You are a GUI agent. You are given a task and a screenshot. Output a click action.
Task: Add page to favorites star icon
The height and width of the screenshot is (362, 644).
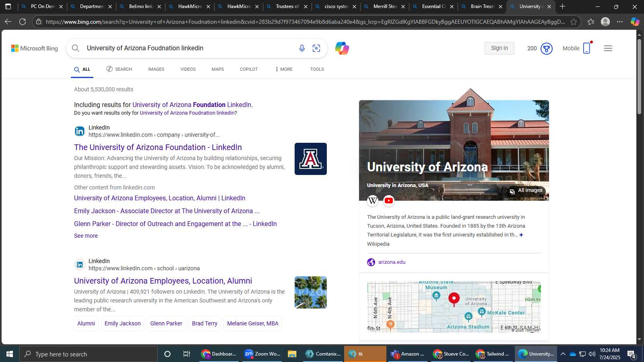(x=574, y=22)
